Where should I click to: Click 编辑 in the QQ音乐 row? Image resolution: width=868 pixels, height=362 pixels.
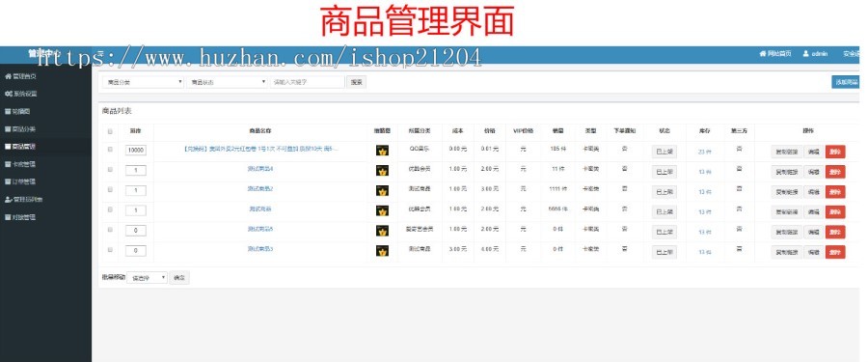point(813,152)
